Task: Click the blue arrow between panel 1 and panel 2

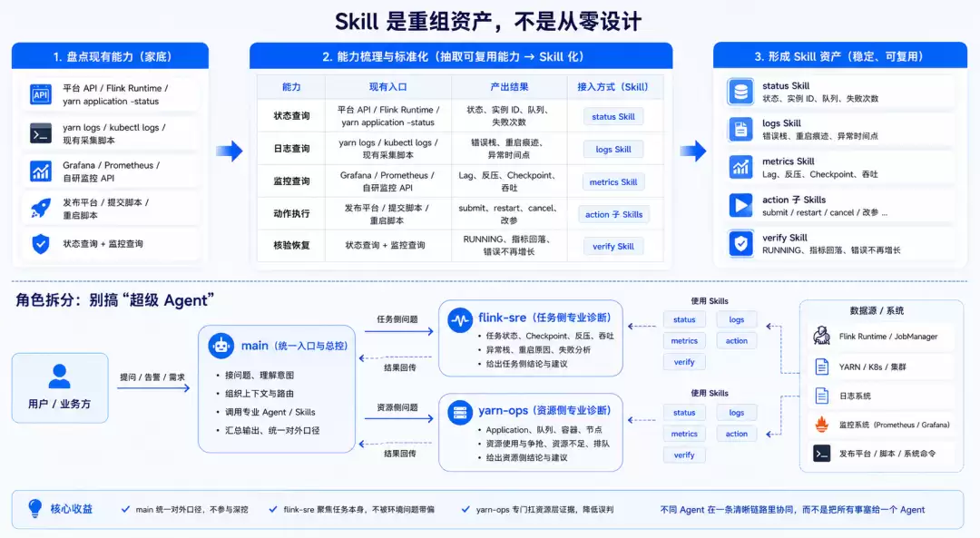Action: pyautogui.click(x=230, y=151)
